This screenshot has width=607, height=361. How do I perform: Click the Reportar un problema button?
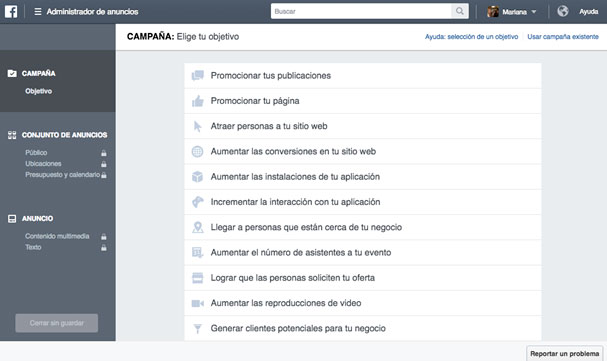564,354
